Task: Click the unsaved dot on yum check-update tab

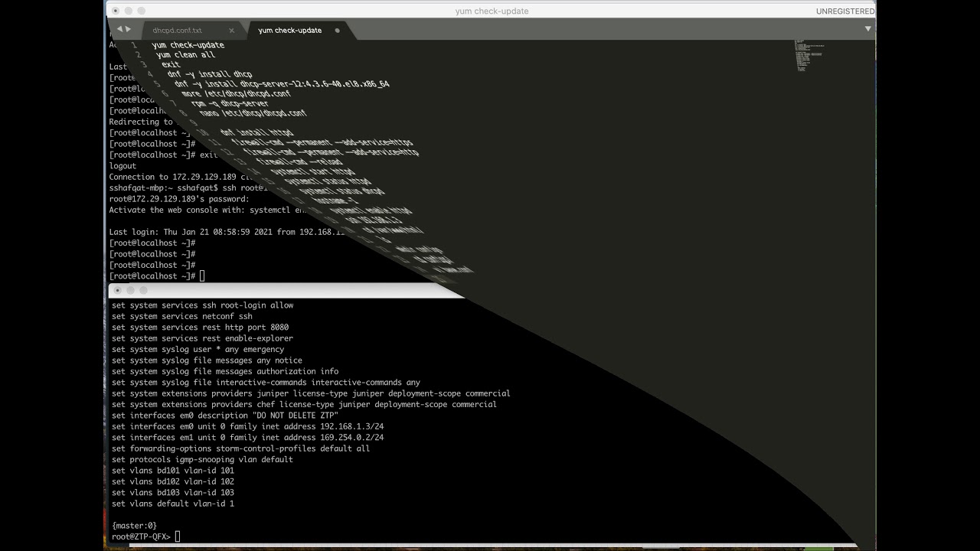Action: click(x=337, y=31)
